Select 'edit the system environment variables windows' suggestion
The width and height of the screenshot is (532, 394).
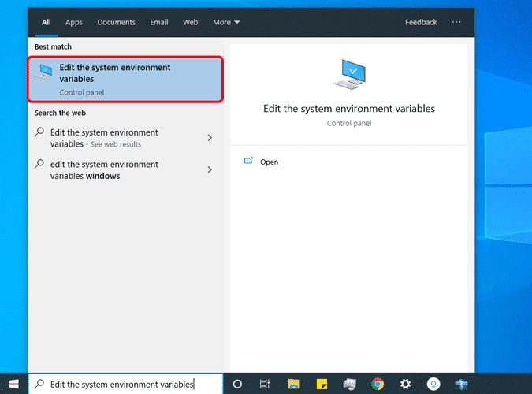(125, 169)
